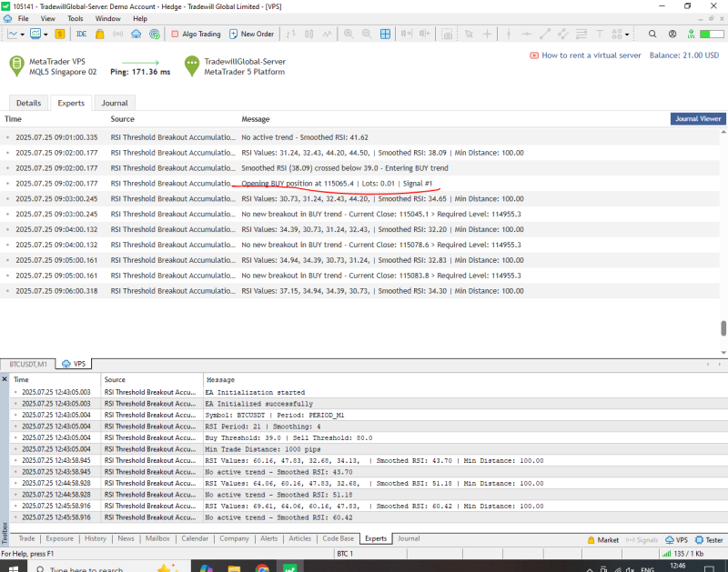Toggle Algo Trading on or off

(196, 34)
